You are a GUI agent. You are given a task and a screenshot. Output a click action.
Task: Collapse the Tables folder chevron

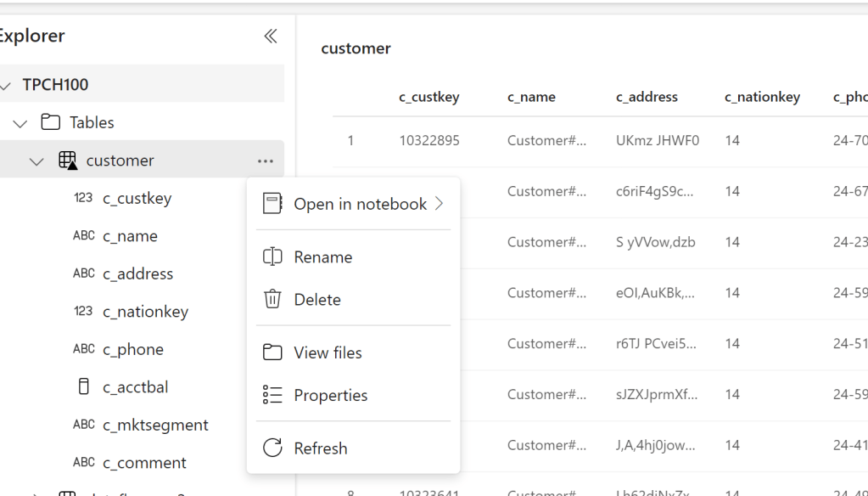pos(20,123)
